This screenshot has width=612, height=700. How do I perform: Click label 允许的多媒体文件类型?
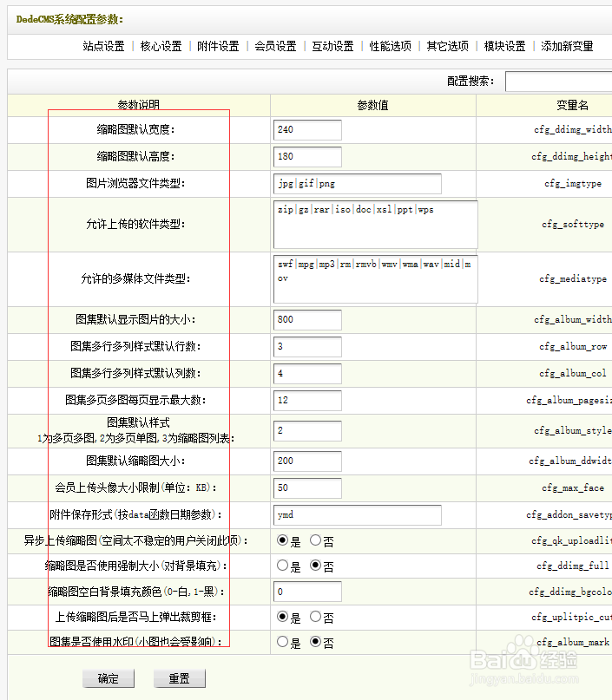[x=135, y=279]
